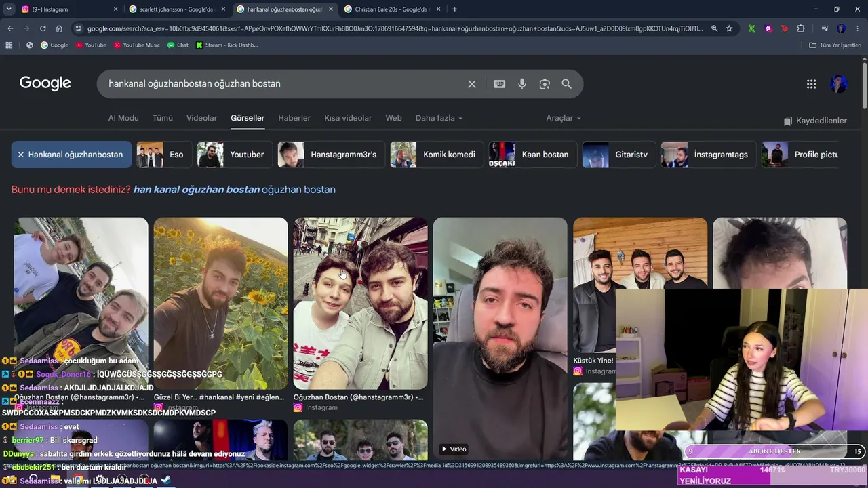This screenshot has width=868, height=488.
Task: Open the Chat bookmark
Action: coord(178,45)
